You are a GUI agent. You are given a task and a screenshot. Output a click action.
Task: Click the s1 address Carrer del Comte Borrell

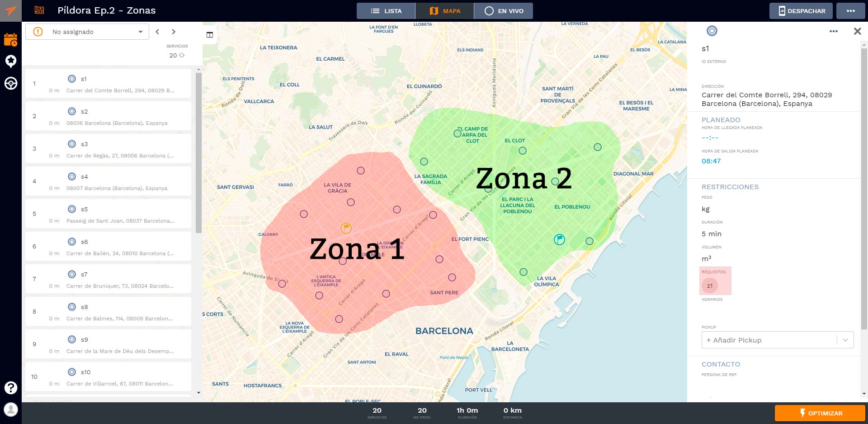click(767, 99)
